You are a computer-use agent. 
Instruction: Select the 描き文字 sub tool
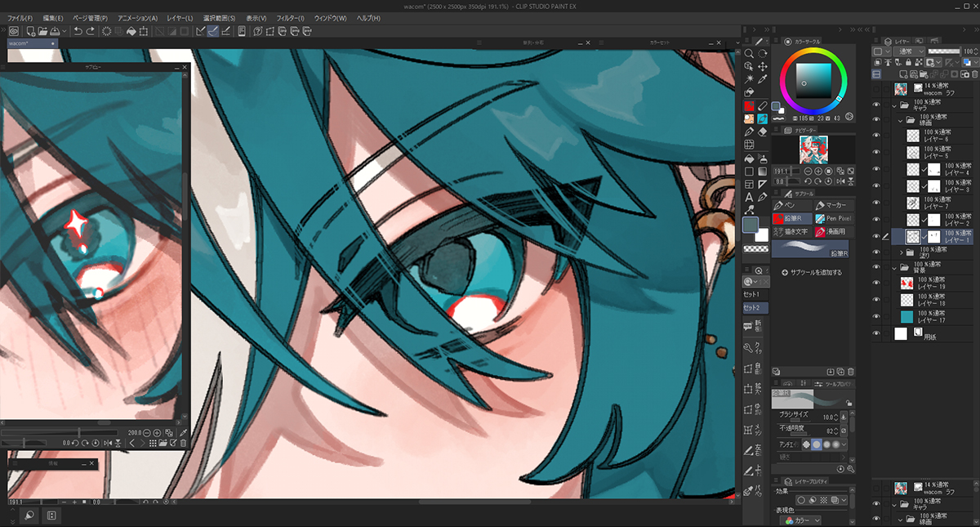(x=792, y=232)
